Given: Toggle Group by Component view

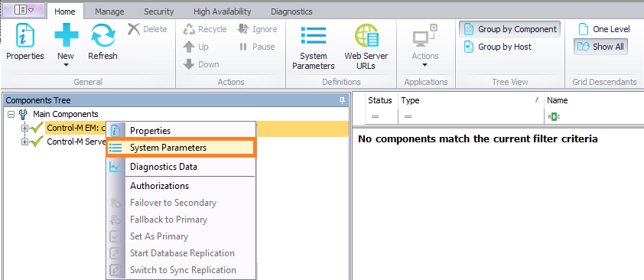Looking at the screenshot, I should point(509,29).
